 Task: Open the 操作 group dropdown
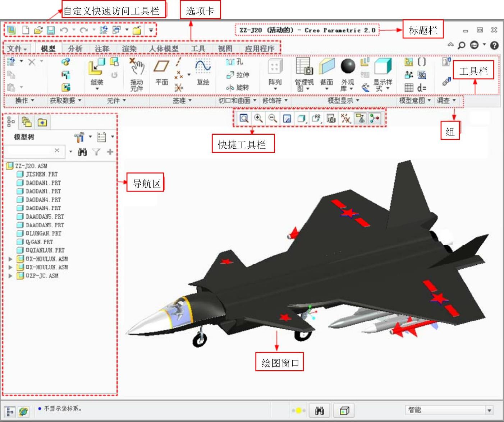point(24,101)
